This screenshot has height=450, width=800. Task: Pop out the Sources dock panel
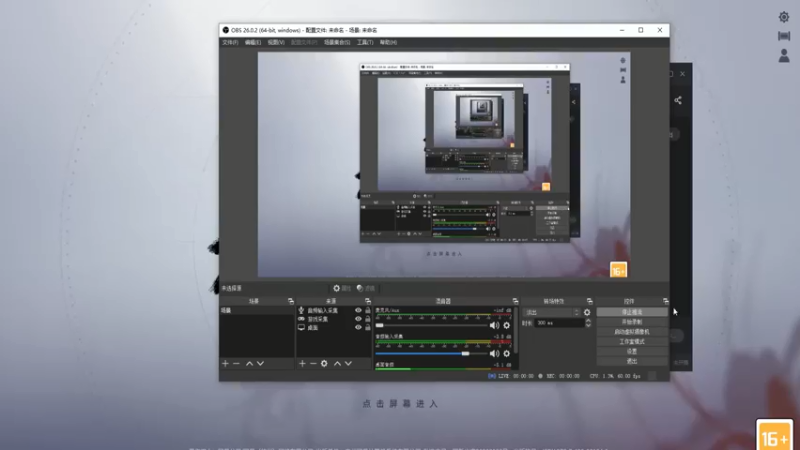(368, 301)
